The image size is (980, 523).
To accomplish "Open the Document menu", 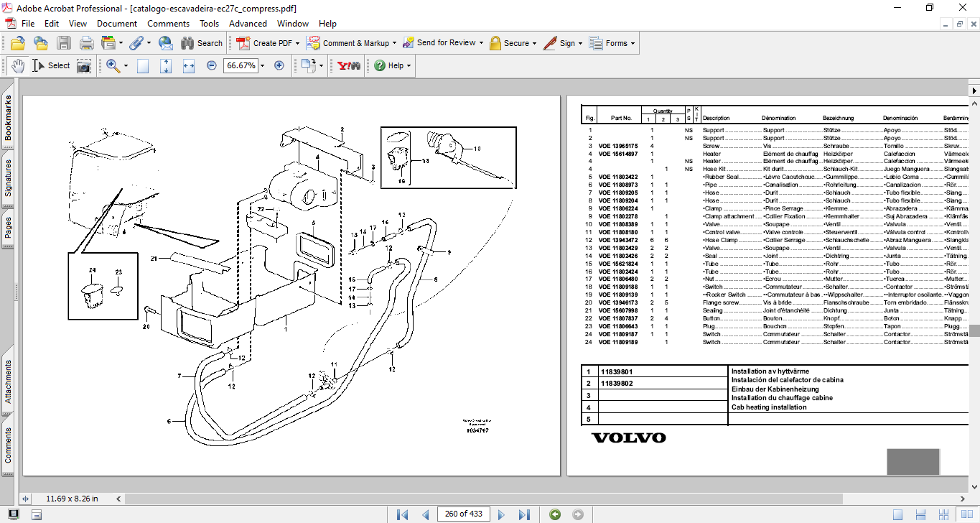I will 117,24.
